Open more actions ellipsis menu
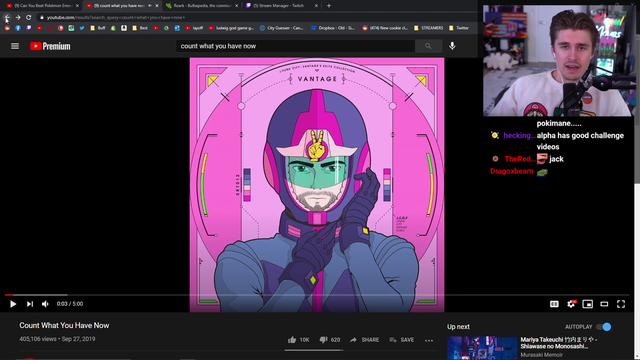This screenshot has height=360, width=640. [429, 340]
